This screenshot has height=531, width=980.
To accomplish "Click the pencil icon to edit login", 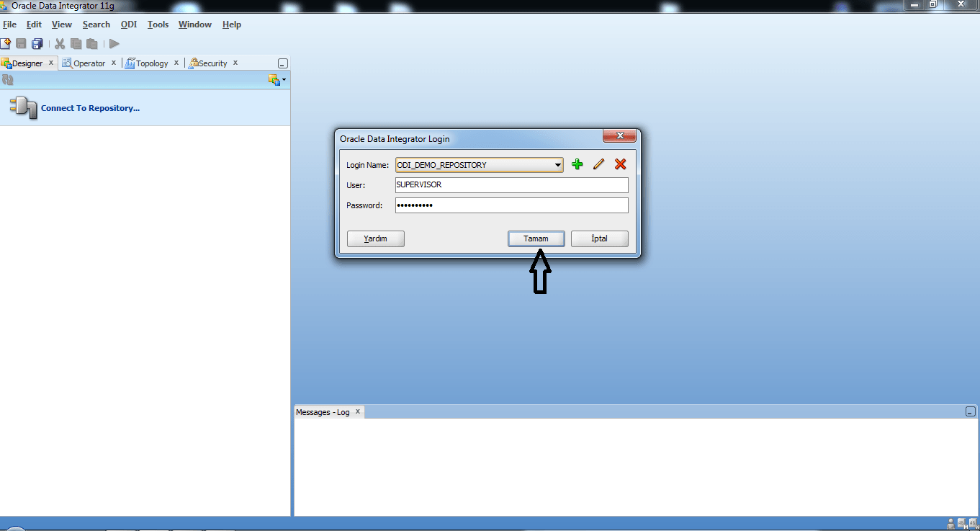I will click(598, 164).
